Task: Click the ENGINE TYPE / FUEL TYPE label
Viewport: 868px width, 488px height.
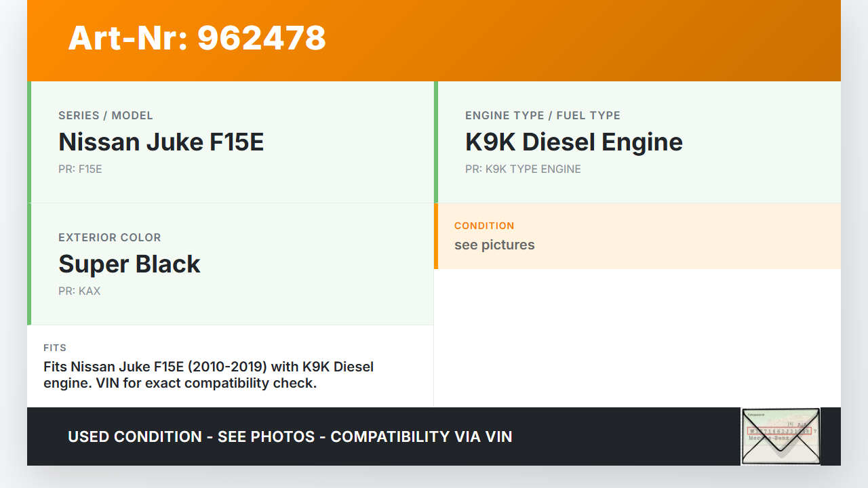Action: coord(542,116)
